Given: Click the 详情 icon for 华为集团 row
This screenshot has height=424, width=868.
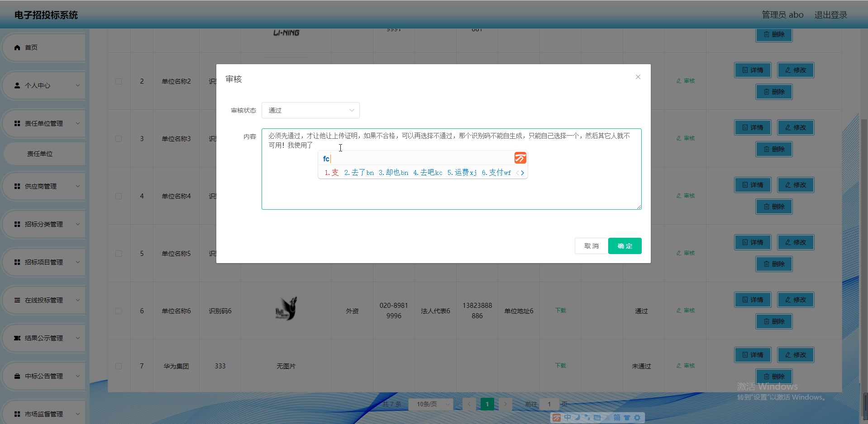Looking at the screenshot, I should [x=752, y=355].
